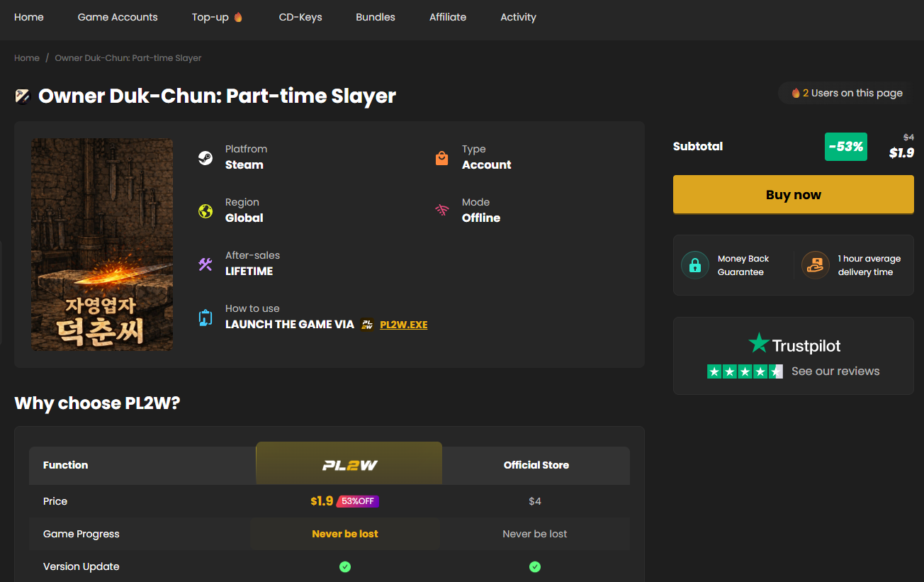
Task: Click the Price row label
Action: click(55, 501)
